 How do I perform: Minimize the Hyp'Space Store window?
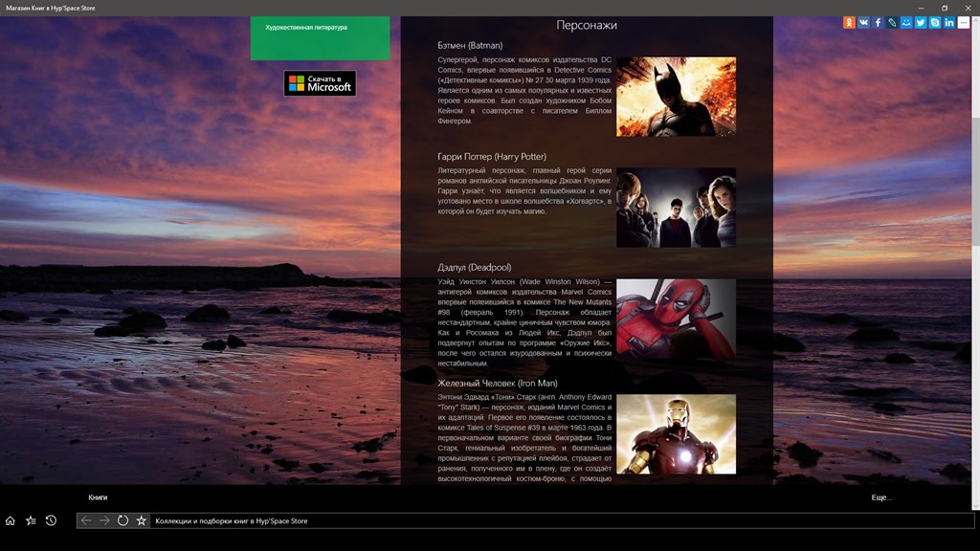(921, 8)
